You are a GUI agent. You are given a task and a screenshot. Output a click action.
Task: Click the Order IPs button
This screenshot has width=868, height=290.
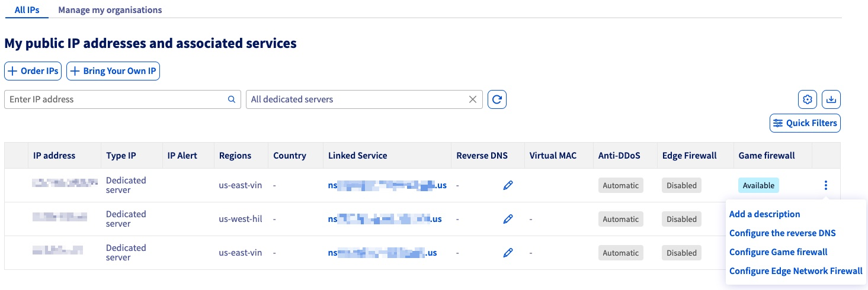click(x=33, y=71)
